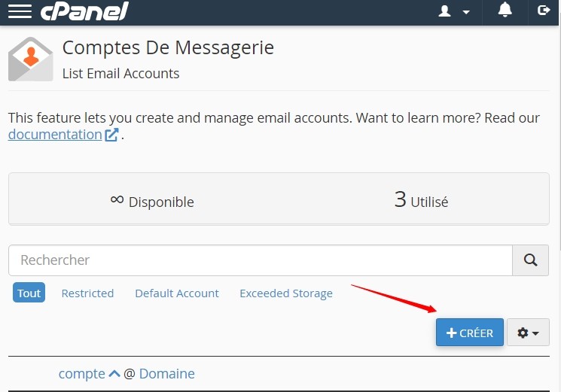The width and height of the screenshot is (561, 392).
Task: Open the hamburger navigation menu
Action: [x=20, y=11]
